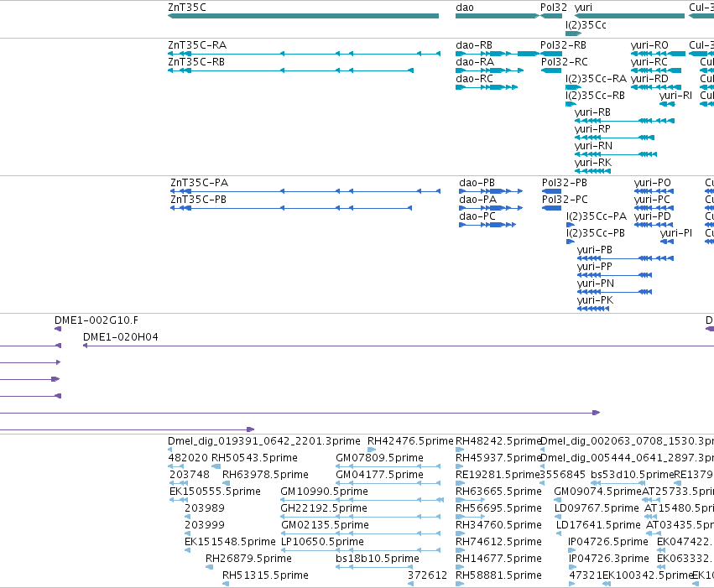This screenshot has width=714, height=588.
Task: Select bs18b10.5prime feature
Action: point(374,568)
